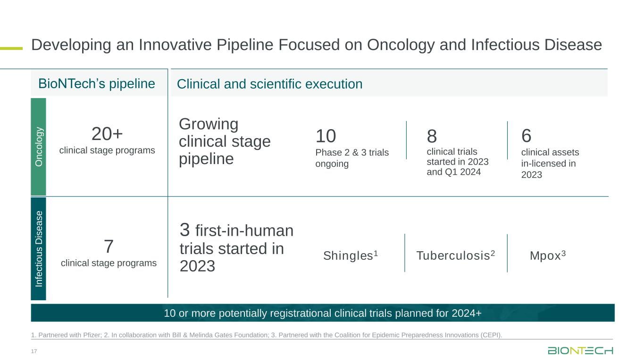Click the Shingles label

point(351,255)
